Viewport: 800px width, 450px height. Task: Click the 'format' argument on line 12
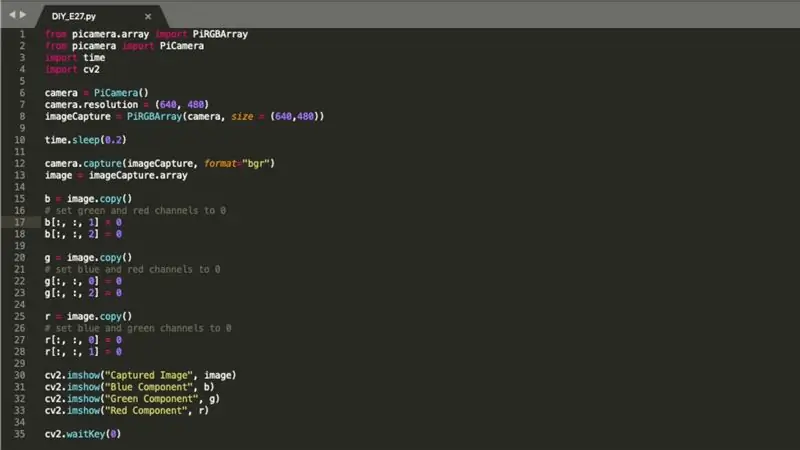click(x=220, y=163)
